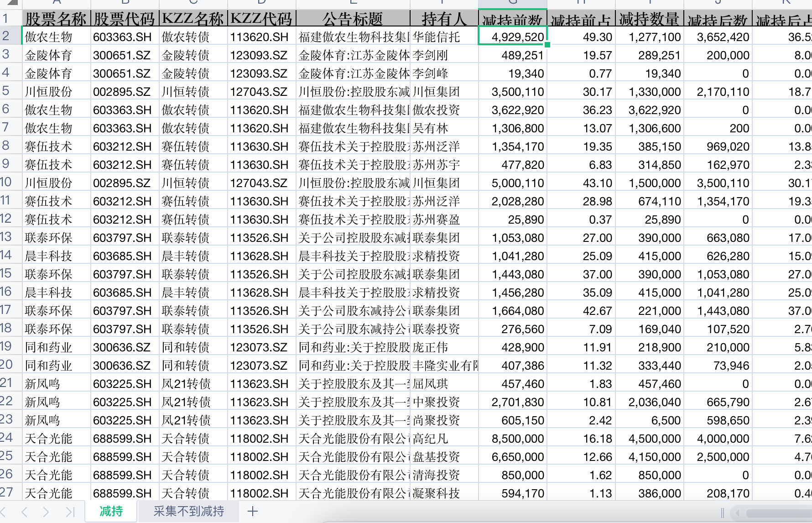Image resolution: width=812 pixels, height=523 pixels.
Task: Select the holder cell 吴有林
Action: click(x=444, y=128)
